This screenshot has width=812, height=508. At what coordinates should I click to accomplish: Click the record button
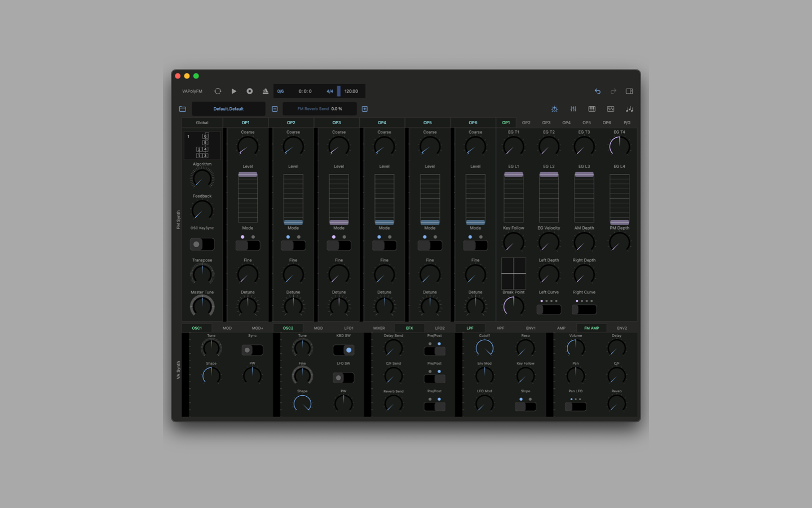[250, 91]
